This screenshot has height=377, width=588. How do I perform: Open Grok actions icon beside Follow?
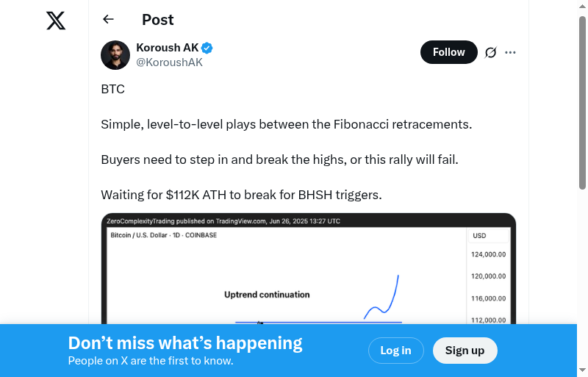coord(491,52)
